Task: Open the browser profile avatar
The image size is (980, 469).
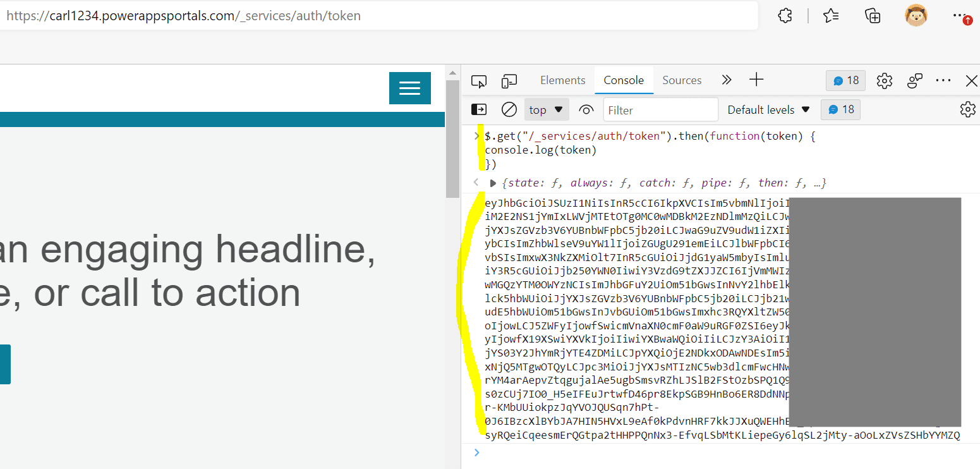Action: tap(916, 15)
